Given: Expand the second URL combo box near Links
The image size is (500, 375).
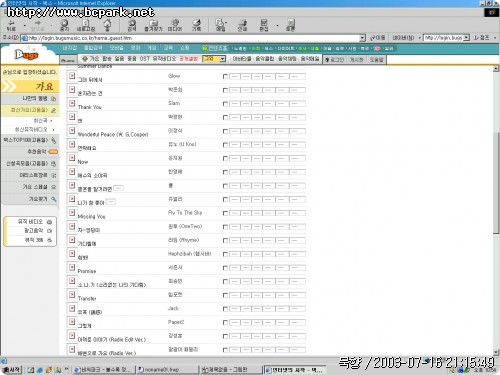Looking at the screenshot, I should coord(467,38).
